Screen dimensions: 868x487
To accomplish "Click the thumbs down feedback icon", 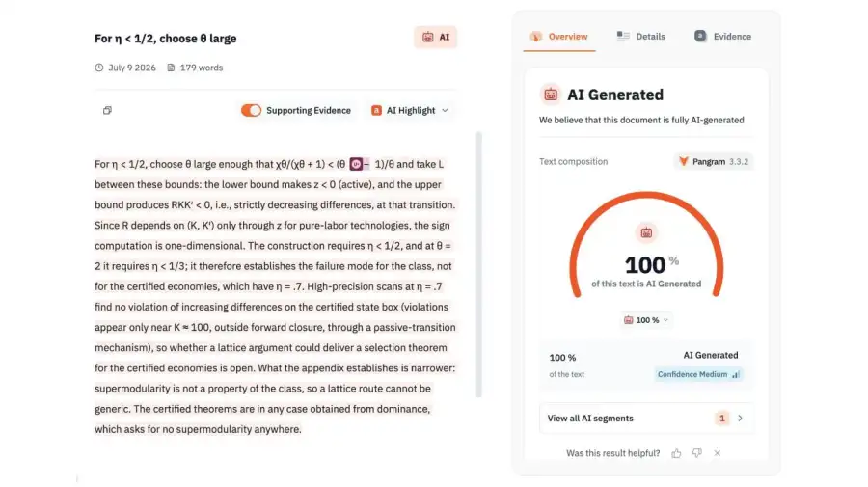I will 697,453.
